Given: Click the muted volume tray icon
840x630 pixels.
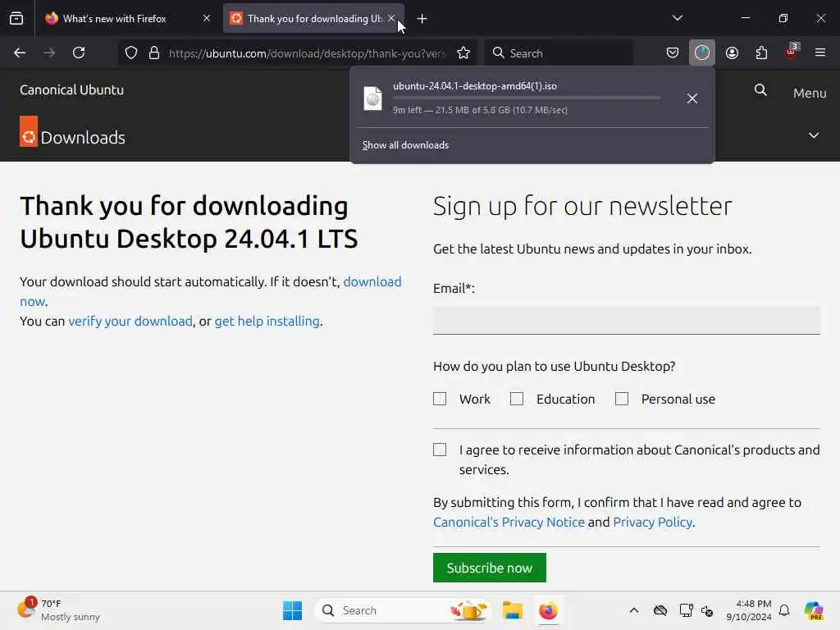Looking at the screenshot, I should 707,610.
